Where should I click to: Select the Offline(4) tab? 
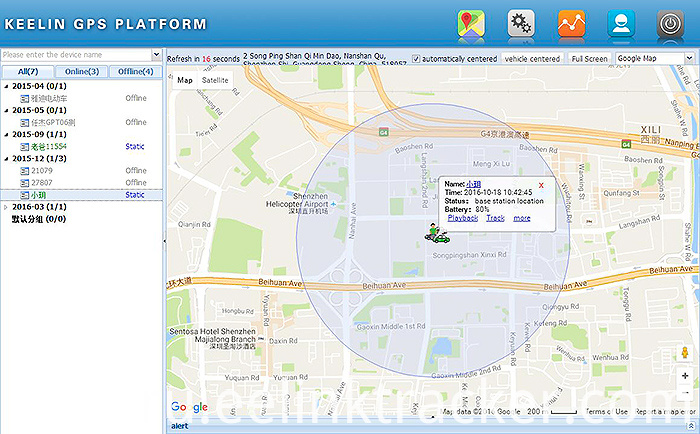point(136,71)
